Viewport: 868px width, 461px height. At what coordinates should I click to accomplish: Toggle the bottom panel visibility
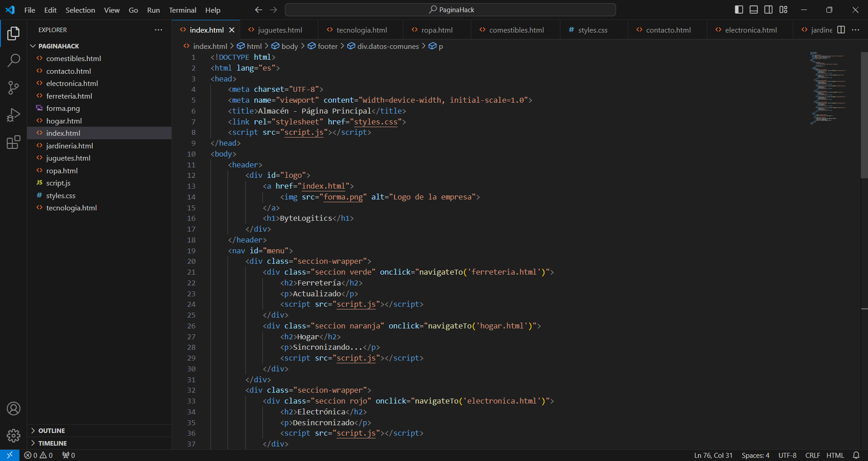[754, 10]
